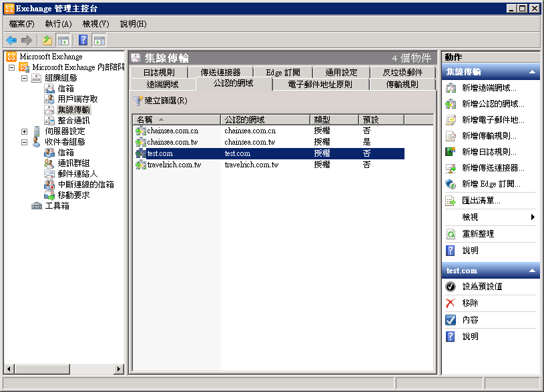
Task: Click the tree pane horizontal scrollbar thumb
Action: coord(42,369)
